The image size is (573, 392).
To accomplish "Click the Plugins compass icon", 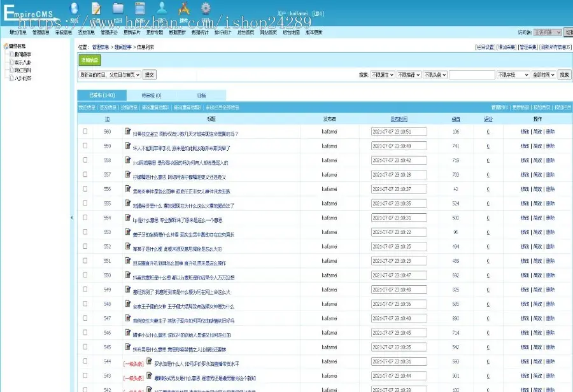I will click(184, 8).
